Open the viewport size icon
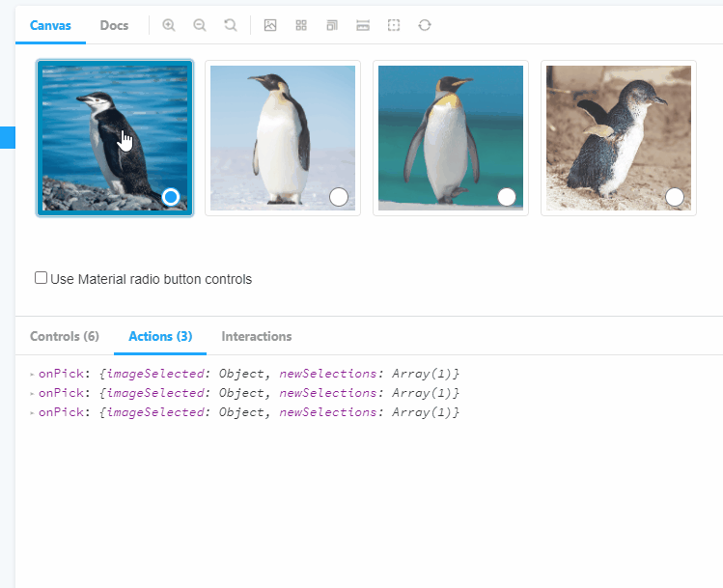Viewport: 723px width, 588px height. click(332, 25)
